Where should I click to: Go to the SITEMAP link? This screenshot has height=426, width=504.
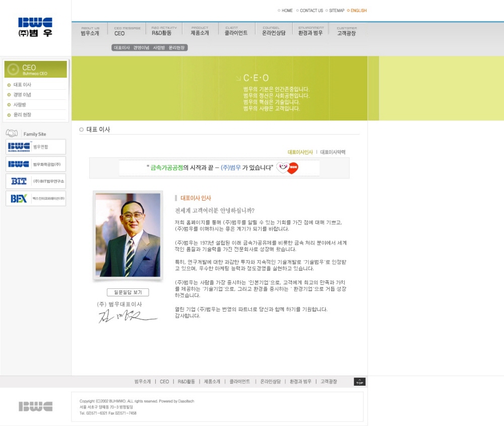pos(337,11)
